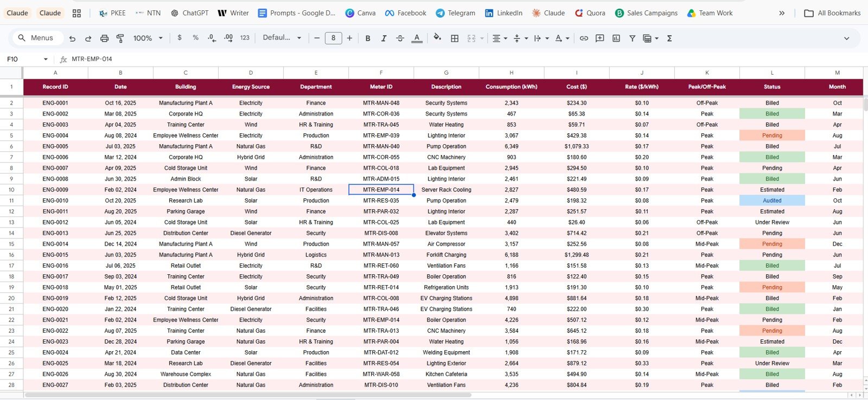Open the functions (sigma) menu

pos(669,38)
